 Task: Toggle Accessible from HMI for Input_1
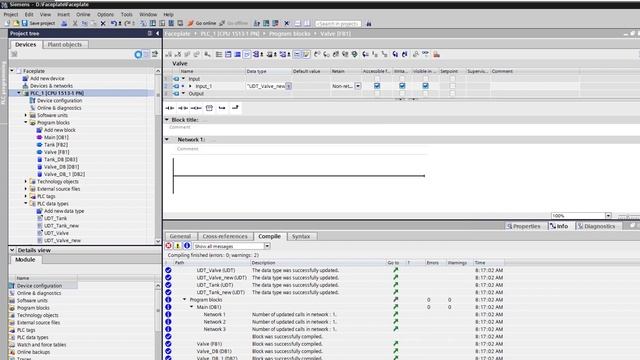coord(377,86)
